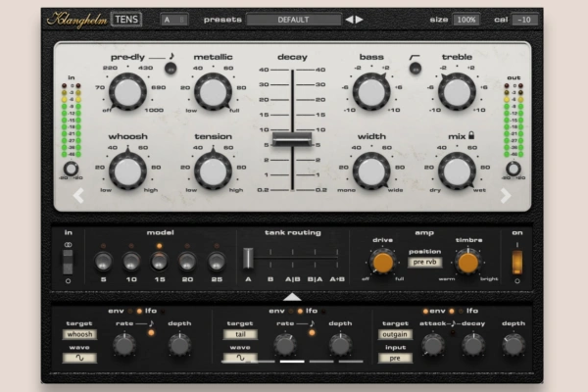Screen dimensions: 588x392
Task: Click the pre-dly knob
Action: coord(127,92)
